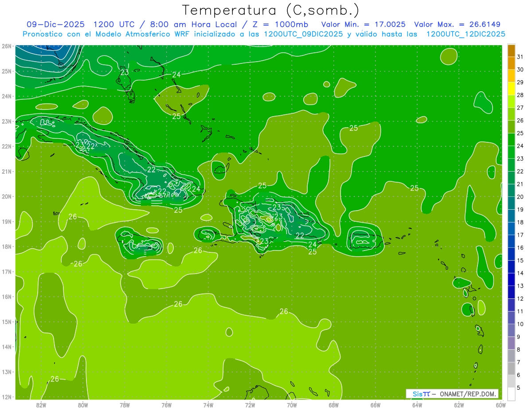Click the "76W" longitude label
This screenshot has width=532, height=411.
(x=166, y=404)
